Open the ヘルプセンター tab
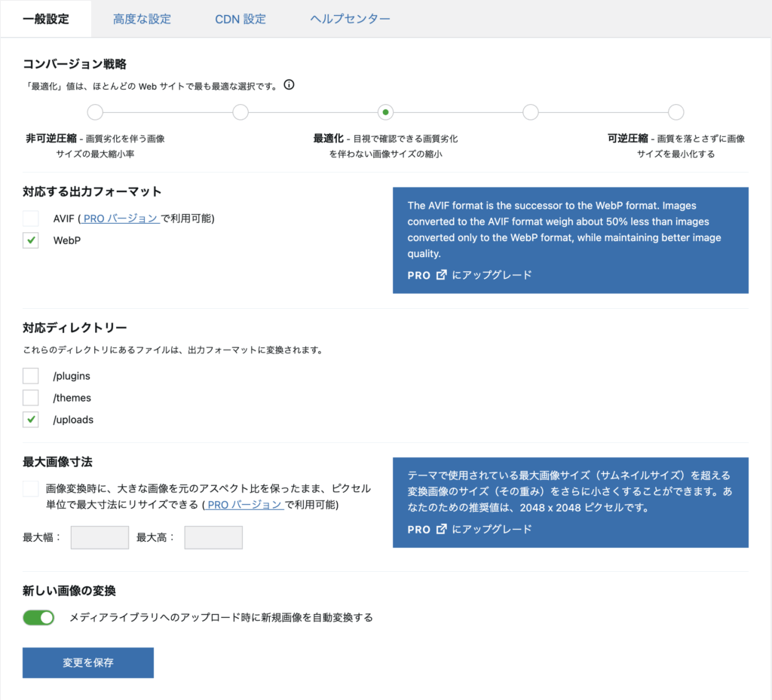This screenshot has height=700, width=772. [350, 19]
